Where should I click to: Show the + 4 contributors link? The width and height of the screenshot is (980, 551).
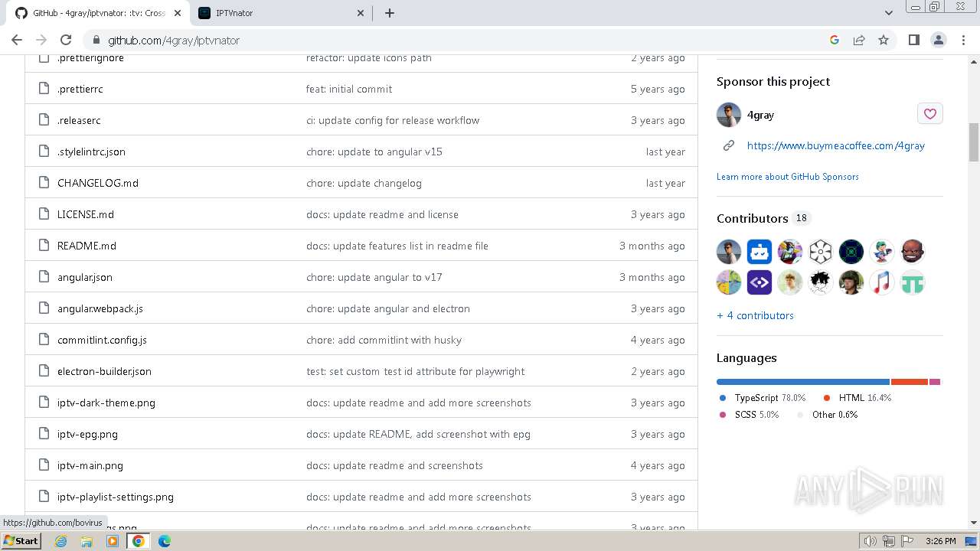tap(755, 315)
